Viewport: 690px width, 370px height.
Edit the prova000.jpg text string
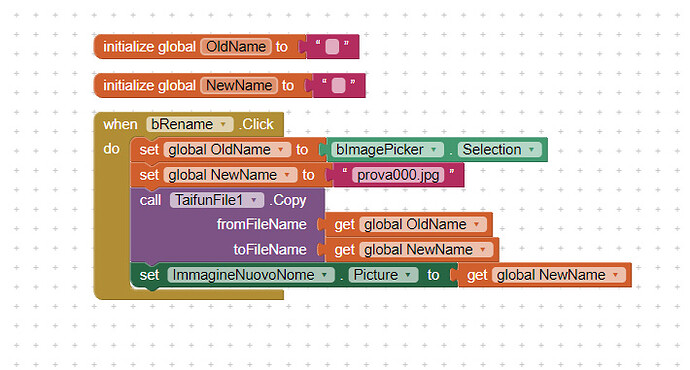398,175
